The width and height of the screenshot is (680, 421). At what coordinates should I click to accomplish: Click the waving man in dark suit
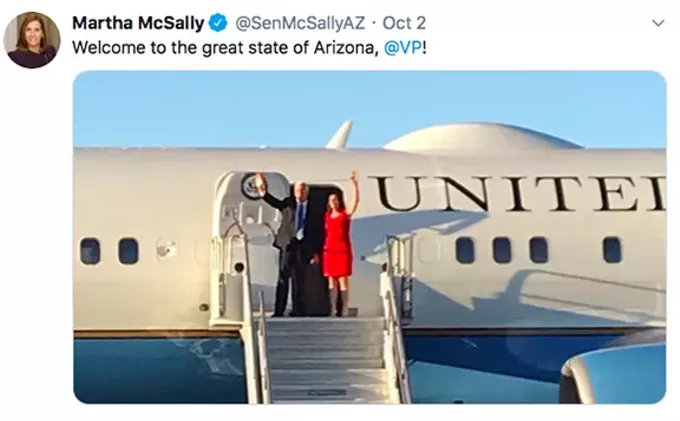[290, 245]
